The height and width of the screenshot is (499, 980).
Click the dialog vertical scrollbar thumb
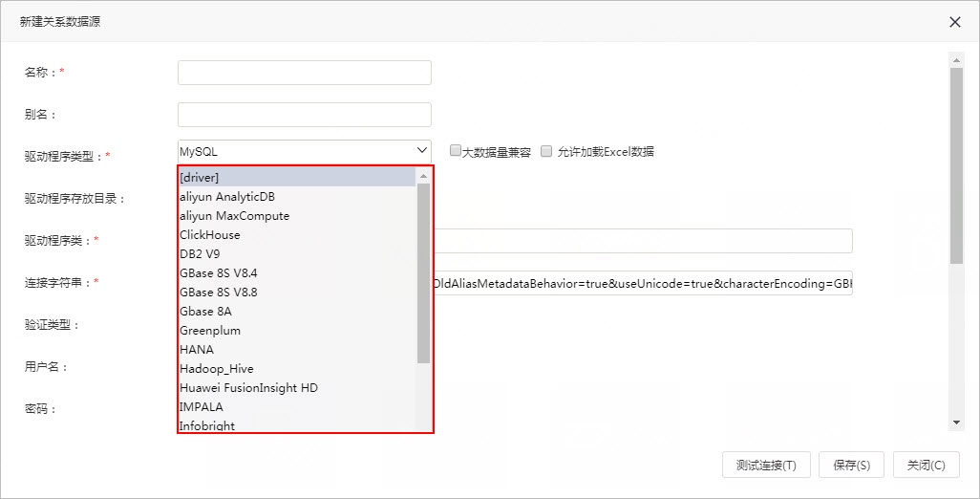point(956,165)
